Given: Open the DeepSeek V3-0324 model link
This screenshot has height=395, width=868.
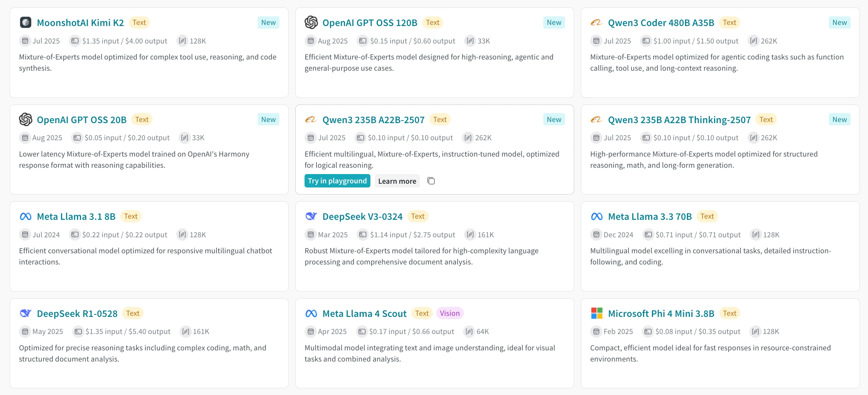Looking at the screenshot, I should click(362, 216).
